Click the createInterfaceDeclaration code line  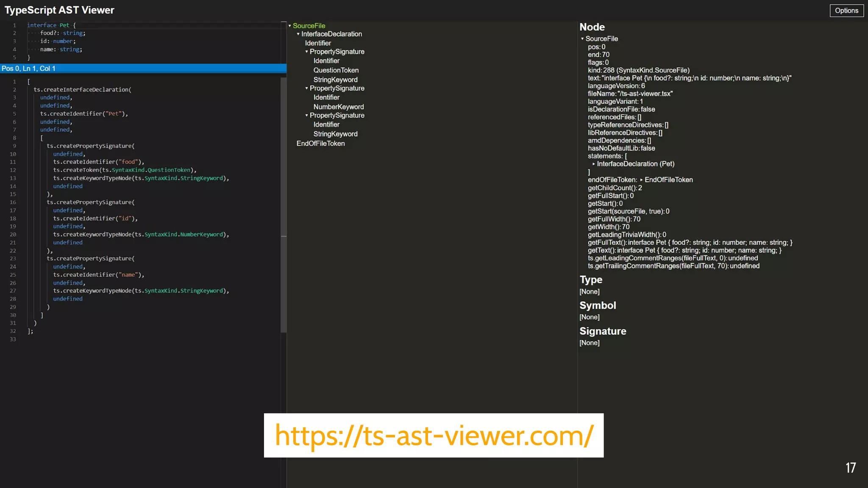point(82,90)
